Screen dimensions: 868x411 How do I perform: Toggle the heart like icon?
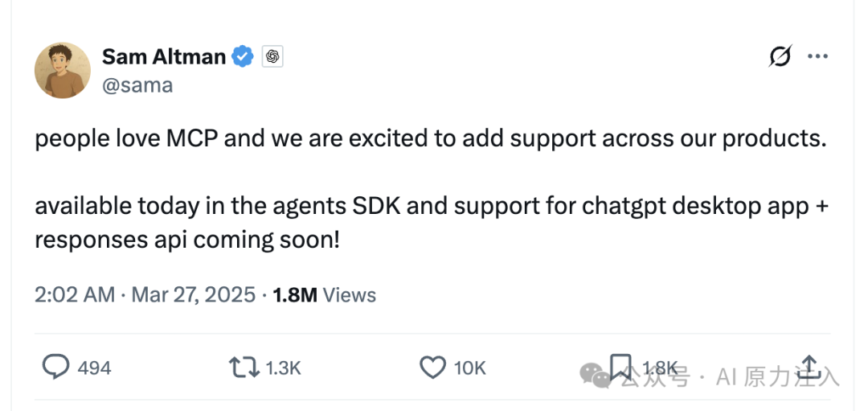(433, 368)
